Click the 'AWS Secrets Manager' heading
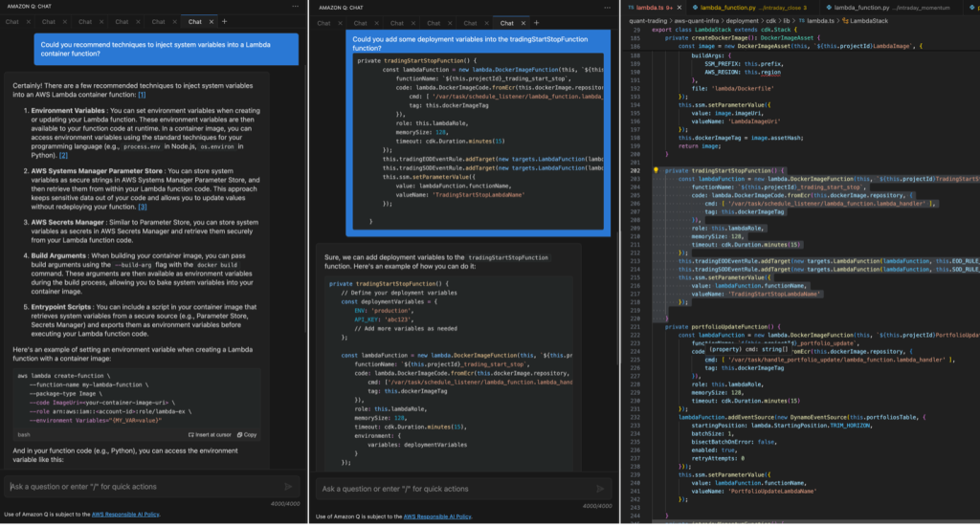The height and width of the screenshot is (527, 980). click(68, 222)
